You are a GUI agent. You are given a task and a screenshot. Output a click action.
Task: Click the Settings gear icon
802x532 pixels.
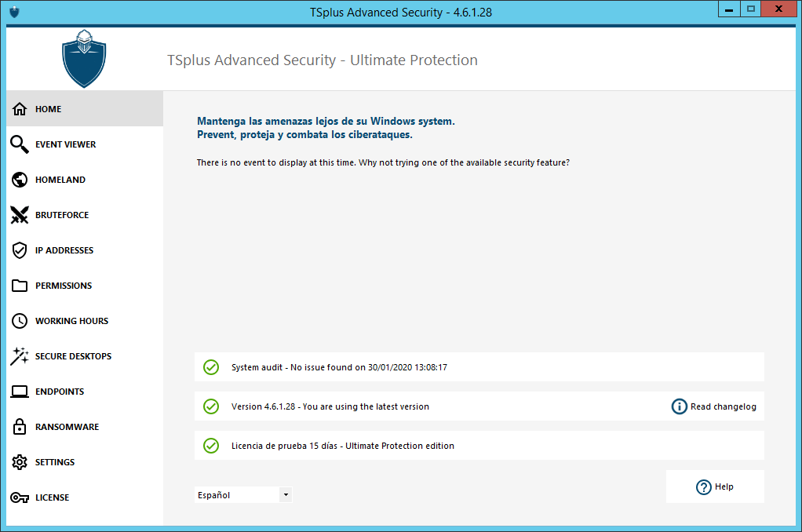coord(20,462)
